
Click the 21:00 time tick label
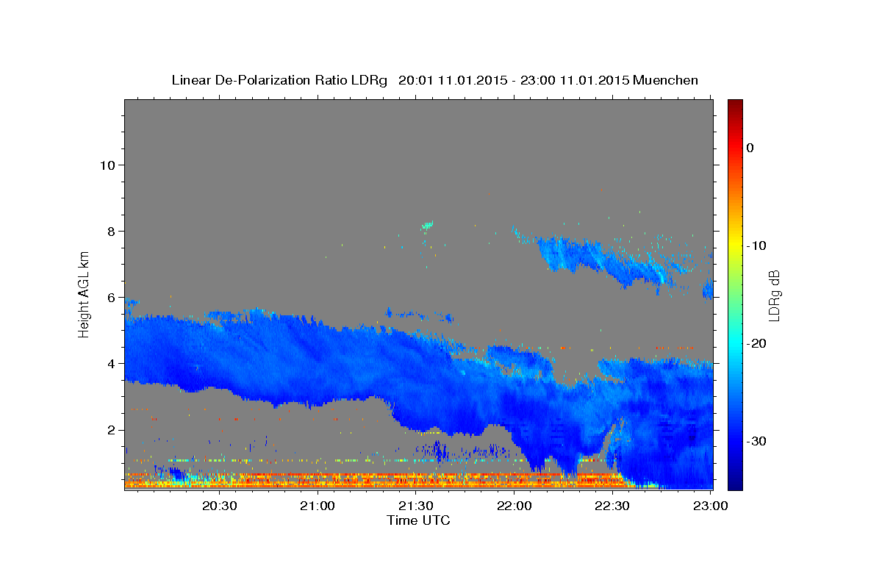pyautogui.click(x=318, y=506)
